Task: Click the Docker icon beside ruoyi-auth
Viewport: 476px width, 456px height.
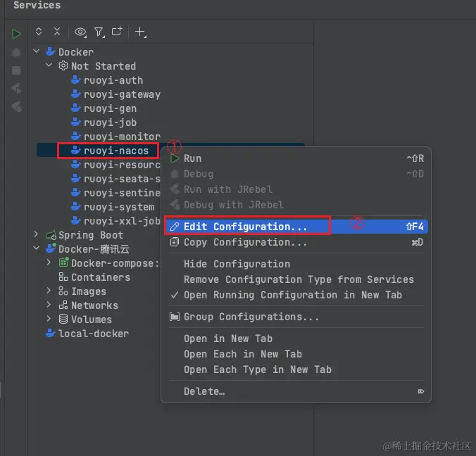Action: [x=76, y=80]
